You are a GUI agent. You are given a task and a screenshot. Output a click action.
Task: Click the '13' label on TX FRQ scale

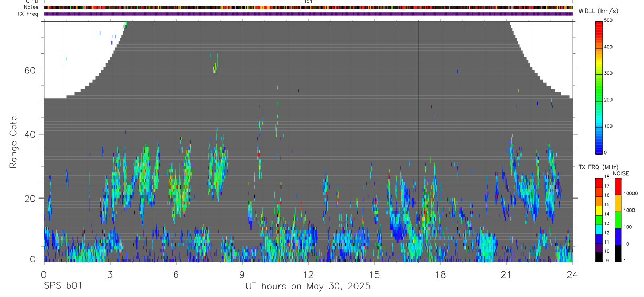coord(607,223)
